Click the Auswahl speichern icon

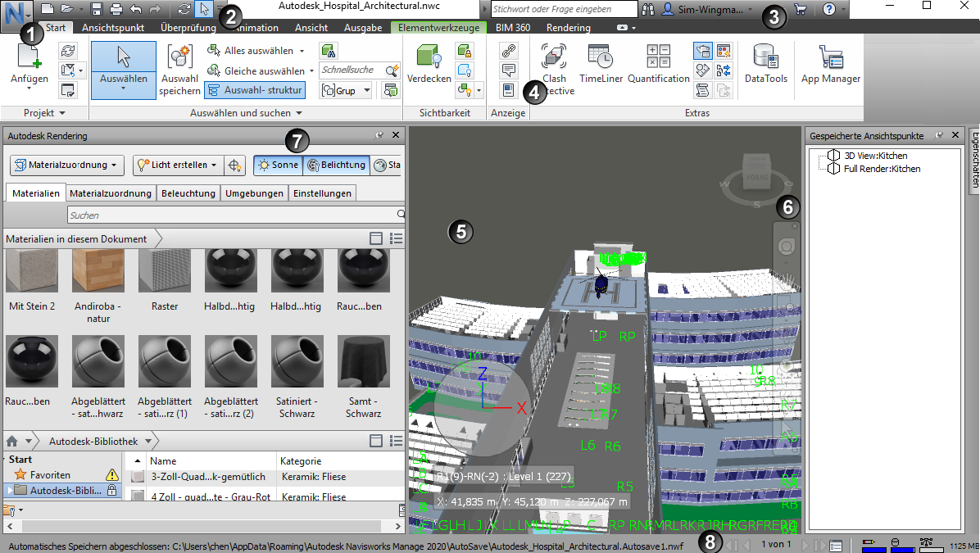(179, 57)
